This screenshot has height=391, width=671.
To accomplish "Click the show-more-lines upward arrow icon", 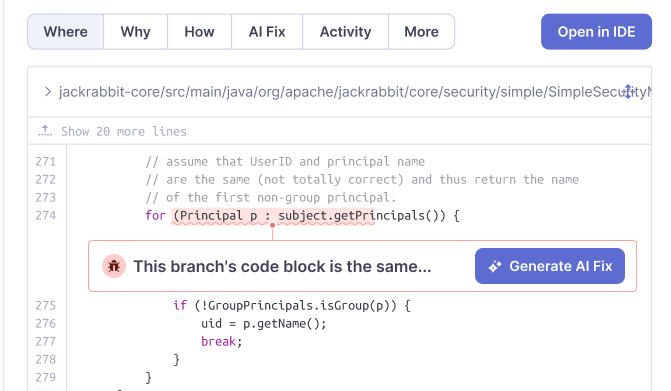I will [x=45, y=131].
